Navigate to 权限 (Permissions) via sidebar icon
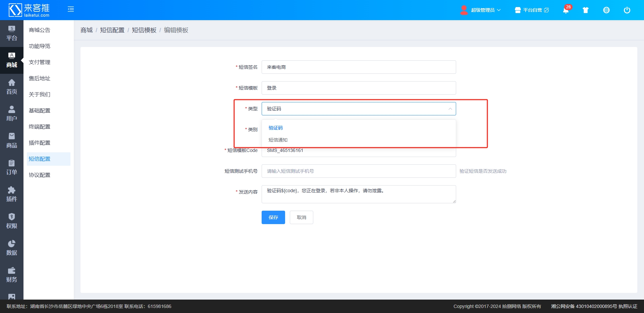Image resolution: width=644 pixels, height=313 pixels. point(12,221)
